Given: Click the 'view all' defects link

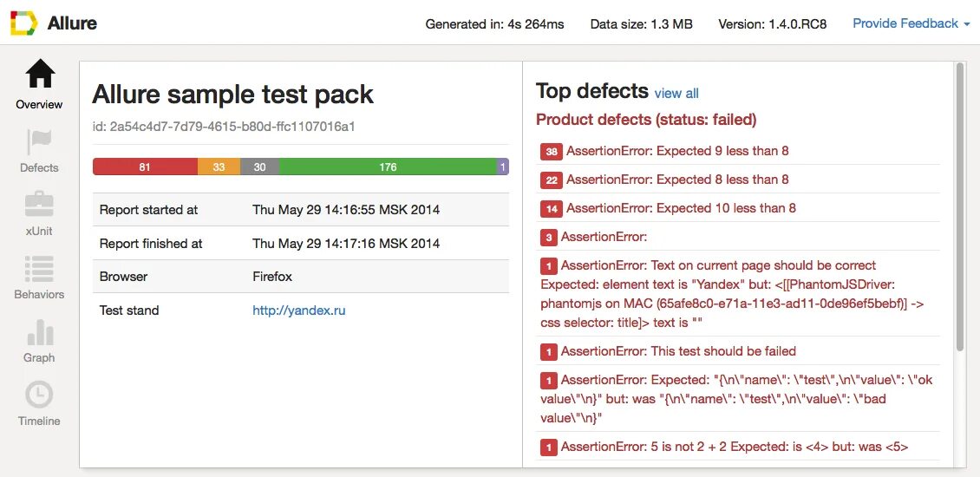Looking at the screenshot, I should (x=676, y=94).
